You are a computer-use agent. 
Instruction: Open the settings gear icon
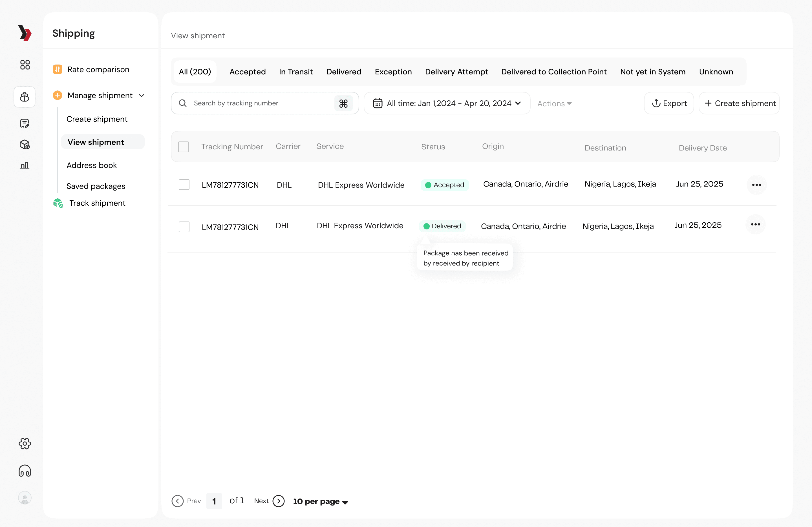pyautogui.click(x=25, y=443)
